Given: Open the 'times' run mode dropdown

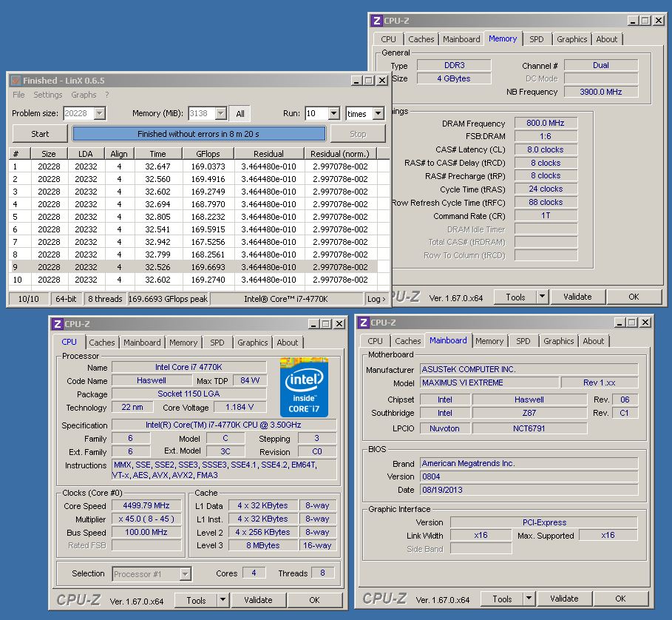Looking at the screenshot, I should click(x=378, y=114).
